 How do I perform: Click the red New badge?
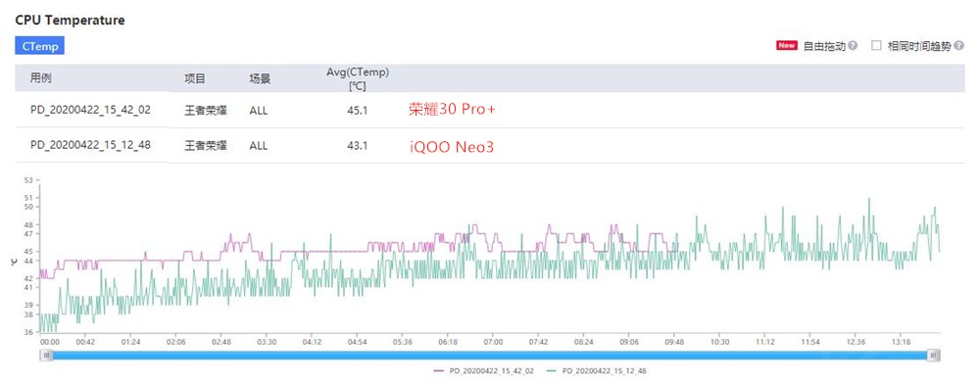tap(787, 46)
